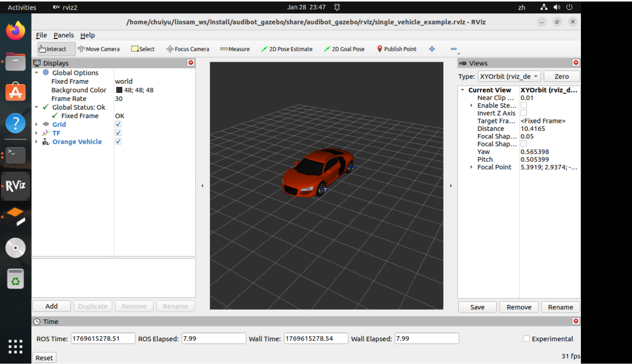Select the 2D Pose Estimate tool

(287, 49)
